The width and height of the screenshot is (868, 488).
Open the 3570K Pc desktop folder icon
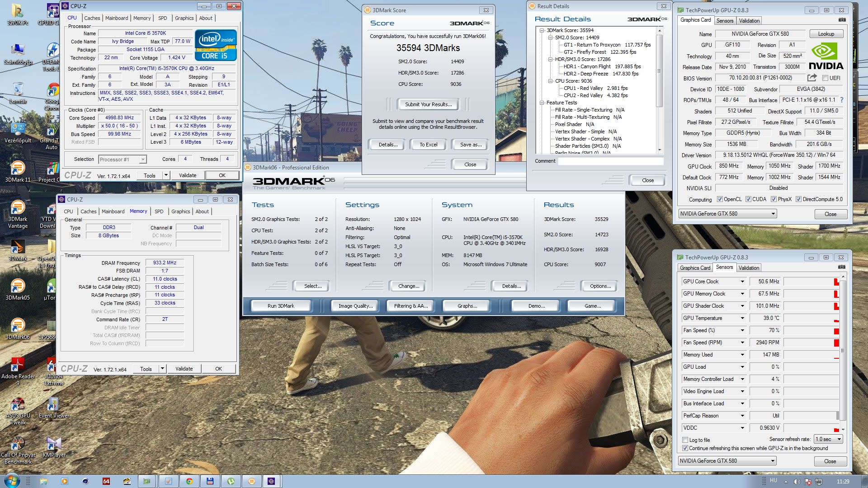point(18,14)
